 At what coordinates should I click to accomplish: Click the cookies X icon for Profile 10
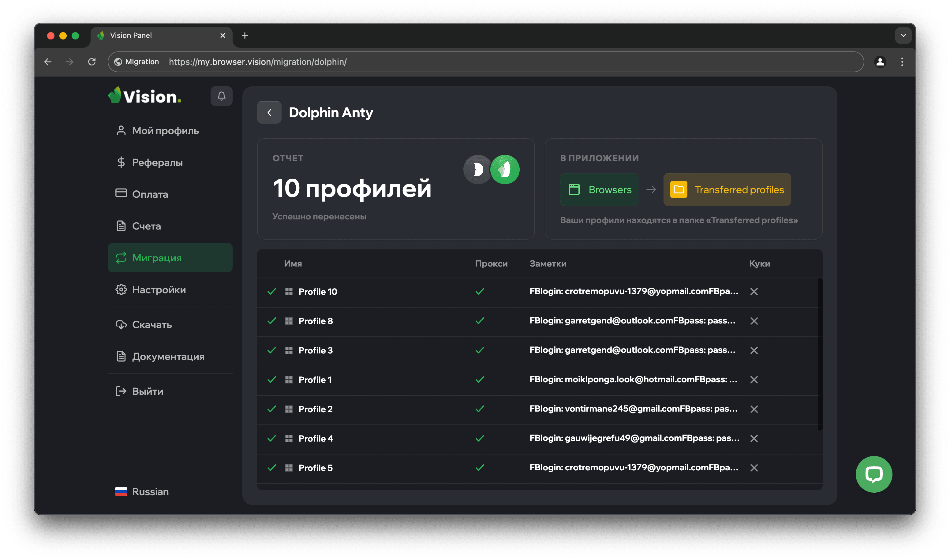tap(754, 291)
